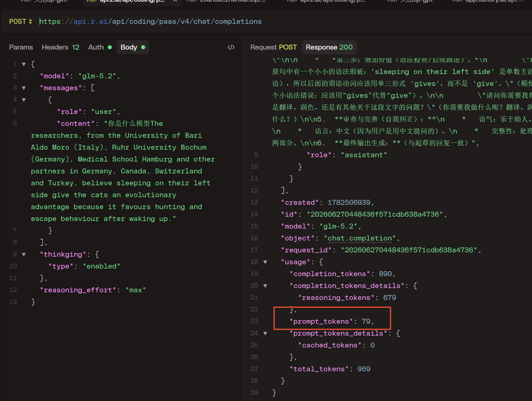Viewport: 532px width, 401px height.
Task: Click the "reasoning_effort" key in body
Action: (x=78, y=290)
